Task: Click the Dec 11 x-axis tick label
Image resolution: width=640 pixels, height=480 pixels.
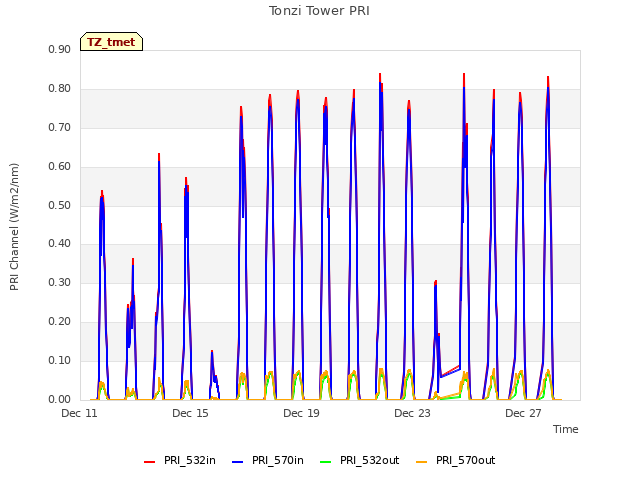Action: coord(80,413)
